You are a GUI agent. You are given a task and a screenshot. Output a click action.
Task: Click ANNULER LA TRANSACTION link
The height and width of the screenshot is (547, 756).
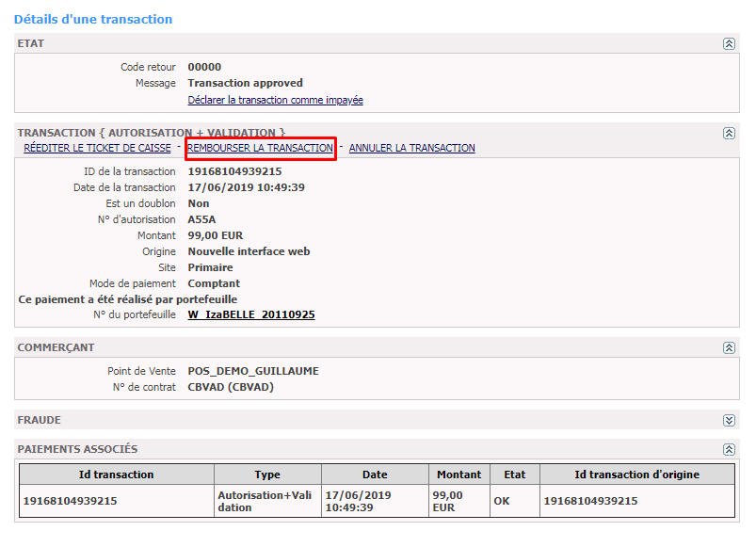pyautogui.click(x=411, y=148)
